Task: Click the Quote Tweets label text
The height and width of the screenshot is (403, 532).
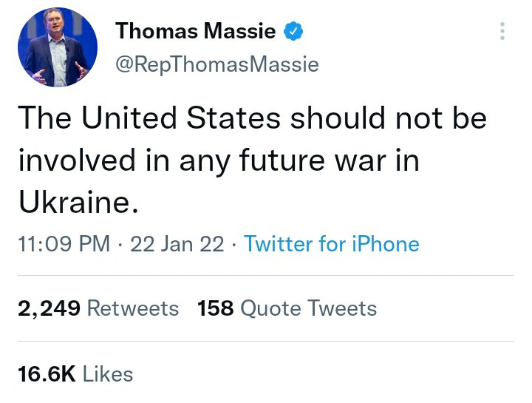Action: tap(309, 308)
